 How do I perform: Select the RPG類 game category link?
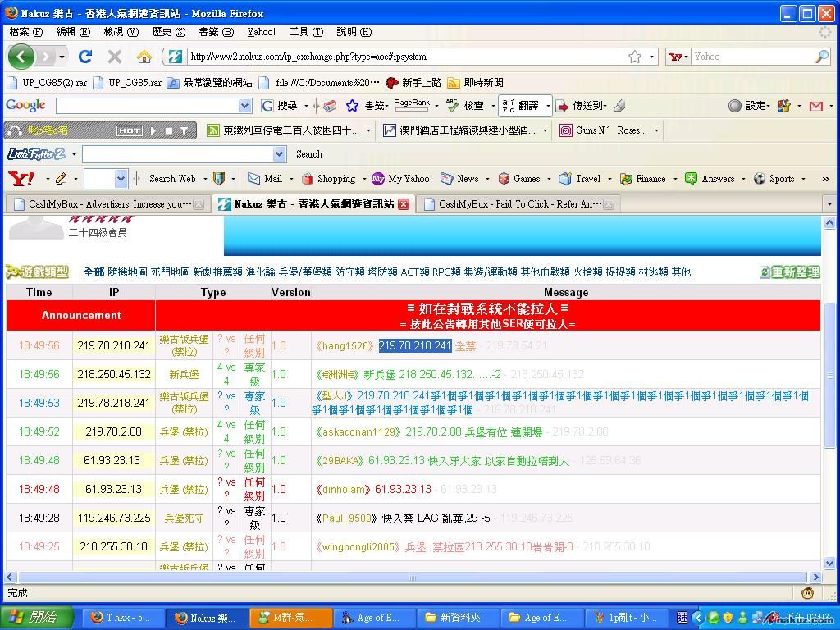click(x=446, y=272)
